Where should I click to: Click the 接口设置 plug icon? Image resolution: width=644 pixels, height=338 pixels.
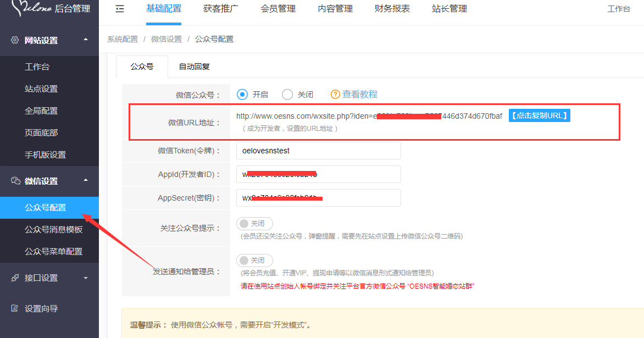15,278
